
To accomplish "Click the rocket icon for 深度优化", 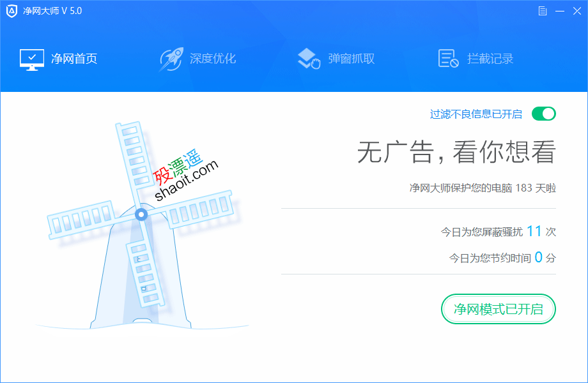I will pos(171,59).
